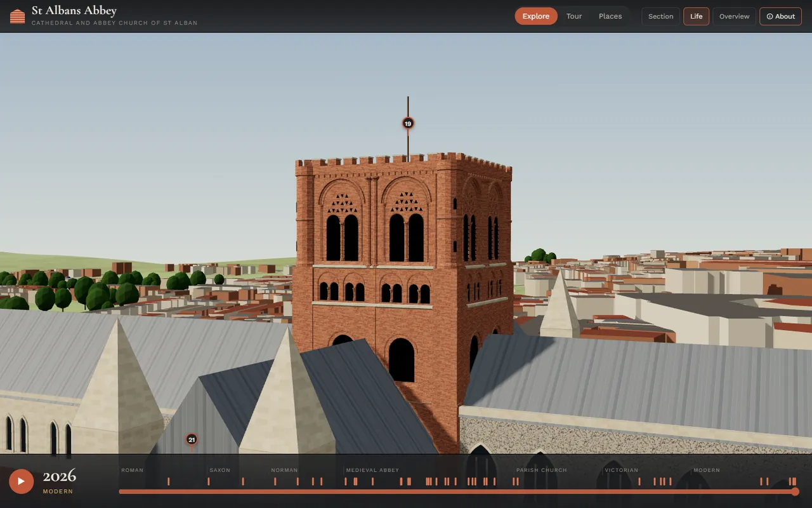Screen dimensions: 812x508
Task: Open the Places tab
Action: point(610,17)
